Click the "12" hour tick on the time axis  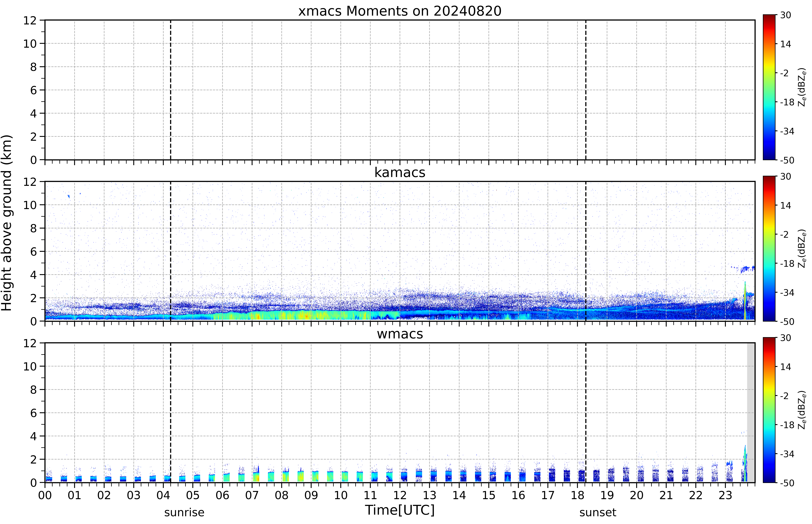point(400,495)
